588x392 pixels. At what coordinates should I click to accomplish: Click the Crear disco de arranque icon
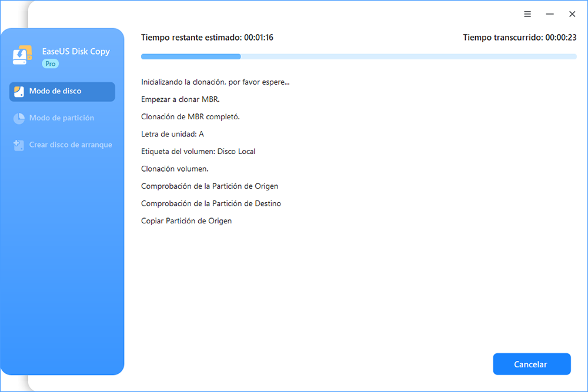click(18, 145)
